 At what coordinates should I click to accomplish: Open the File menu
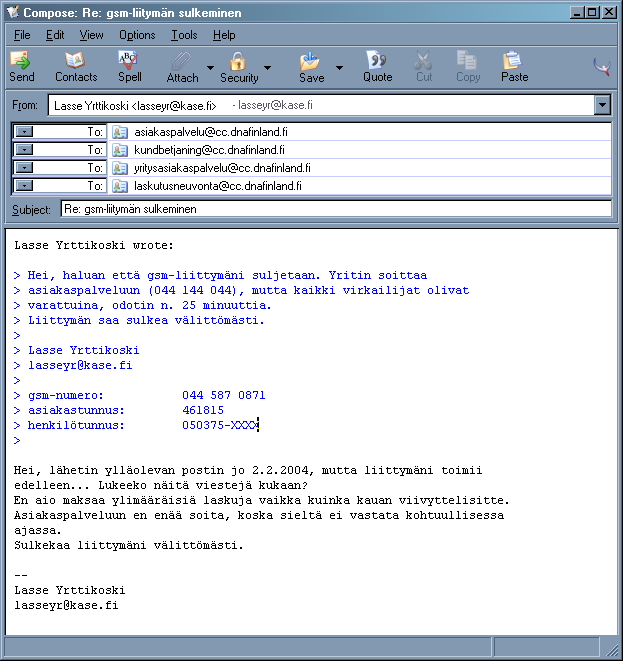click(22, 35)
